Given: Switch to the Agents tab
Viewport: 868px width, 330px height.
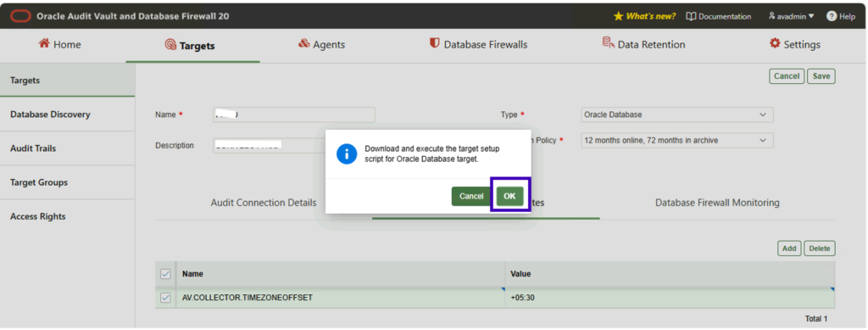Looking at the screenshot, I should coord(321,44).
